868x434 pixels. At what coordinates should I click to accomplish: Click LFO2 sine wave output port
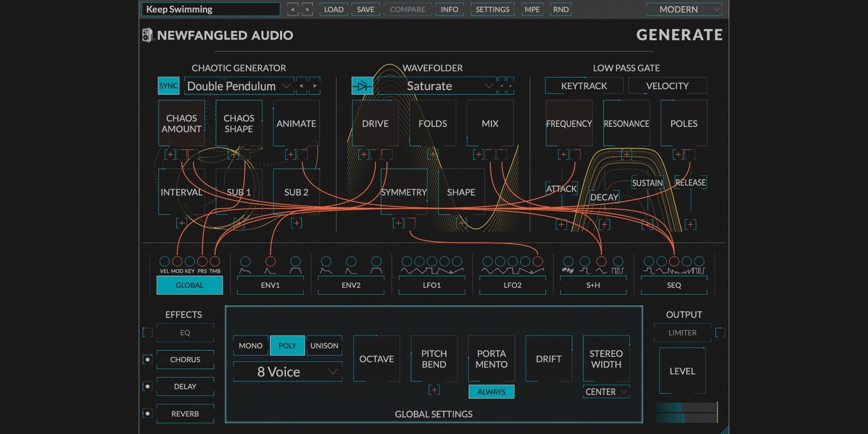tap(488, 261)
